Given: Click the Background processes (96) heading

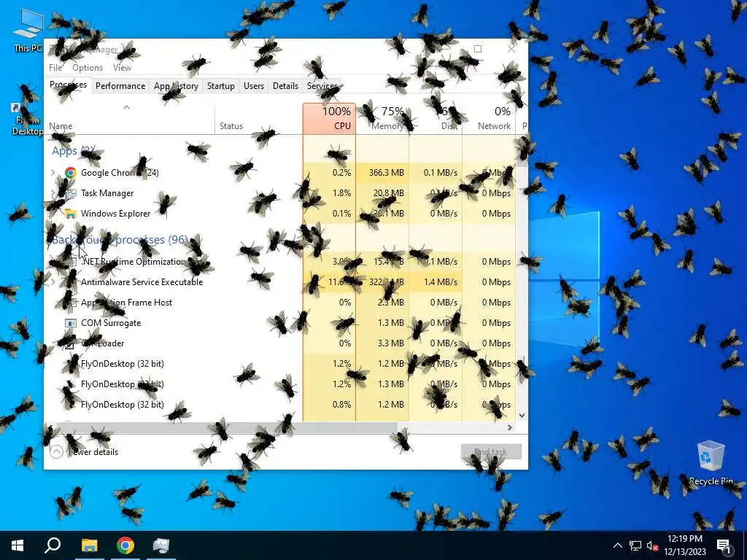Looking at the screenshot, I should (x=119, y=239).
